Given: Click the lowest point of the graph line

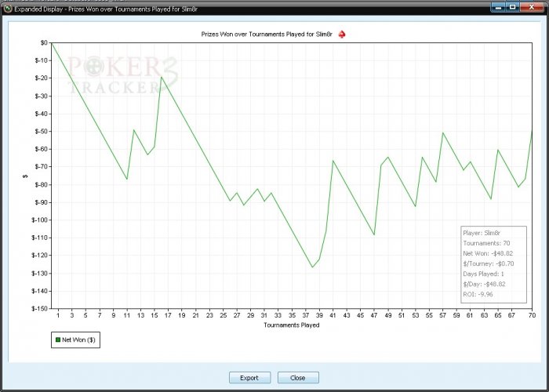Looking at the screenshot, I should (x=312, y=267).
